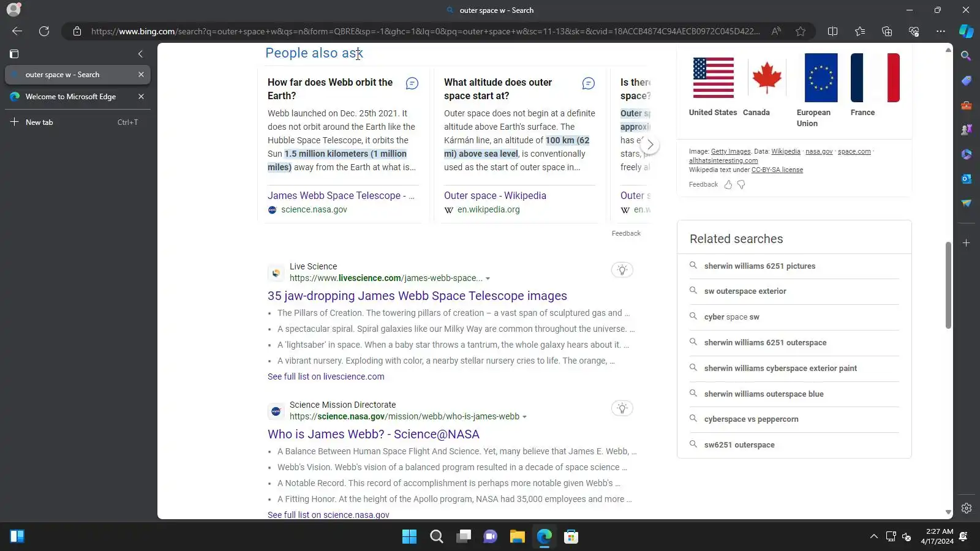The height and width of the screenshot is (551, 980).
Task: Open the Windows Start menu
Action: [409, 537]
